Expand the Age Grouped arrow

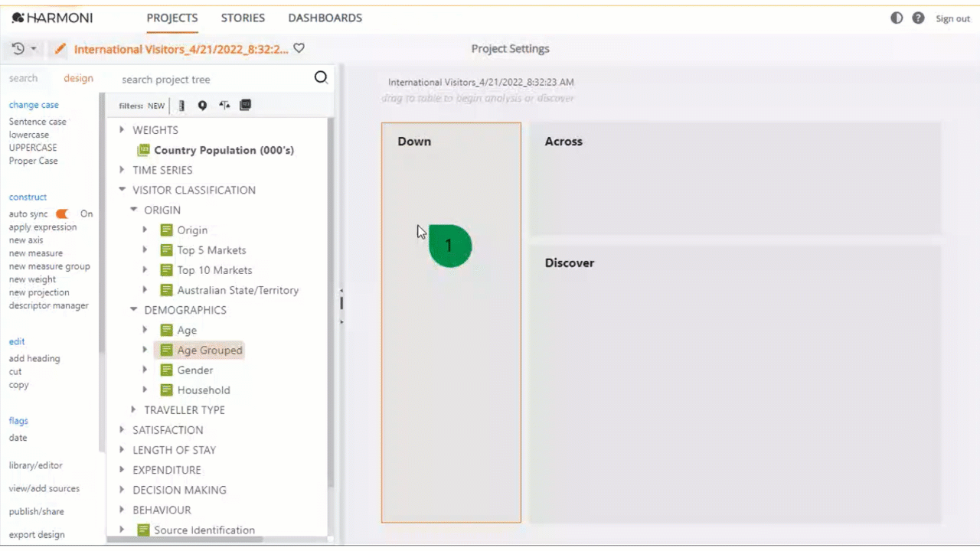(x=145, y=350)
